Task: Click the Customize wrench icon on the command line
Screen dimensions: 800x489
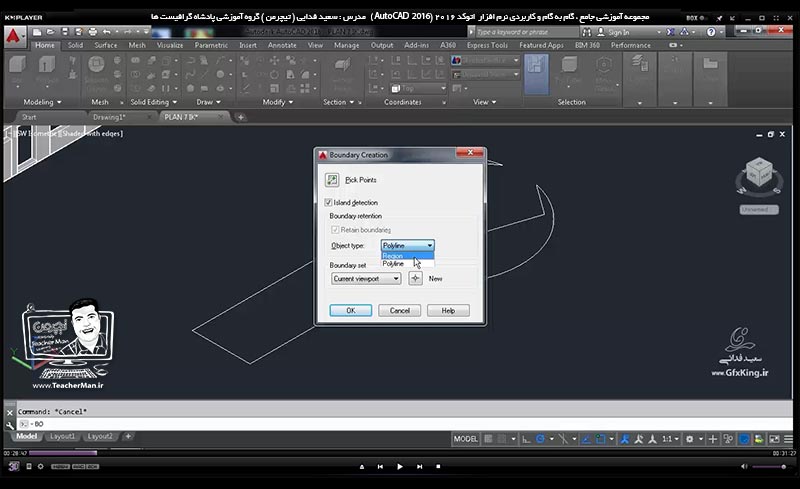Action: coord(10,424)
